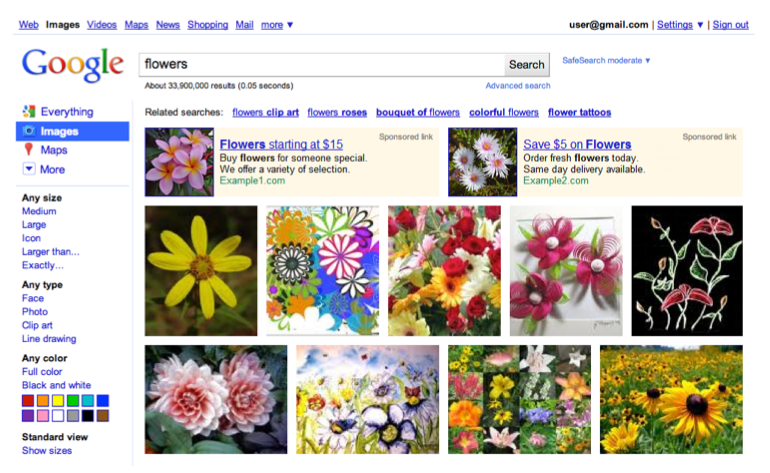Image resolution: width=770 pixels, height=473 pixels.
Task: Pick the yellow color swatch
Action: click(x=58, y=401)
